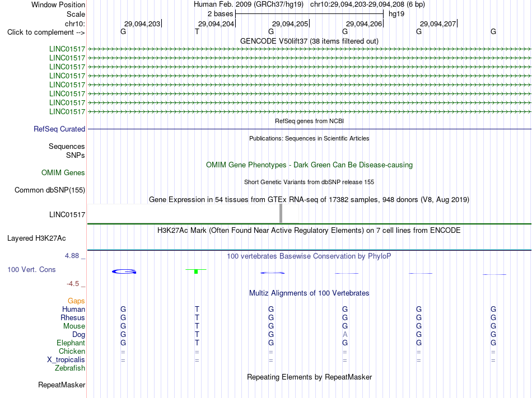
Task: Click the SNPs track label
Action: click(76, 155)
